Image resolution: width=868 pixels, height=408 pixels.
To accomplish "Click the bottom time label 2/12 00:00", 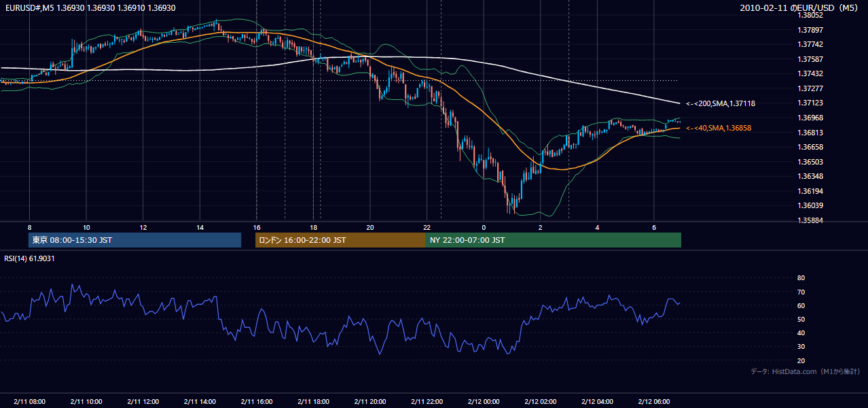I will click(484, 401).
